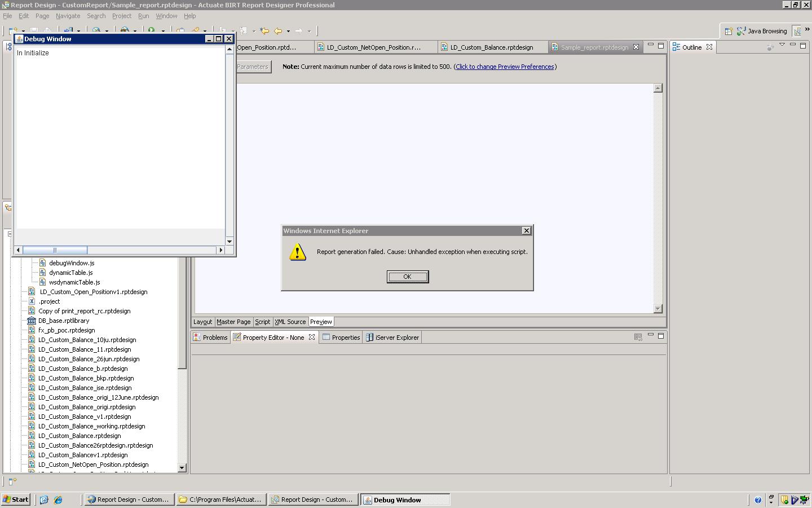This screenshot has height=508, width=812.
Task: Switch to the XML Source tab
Action: click(290, 322)
